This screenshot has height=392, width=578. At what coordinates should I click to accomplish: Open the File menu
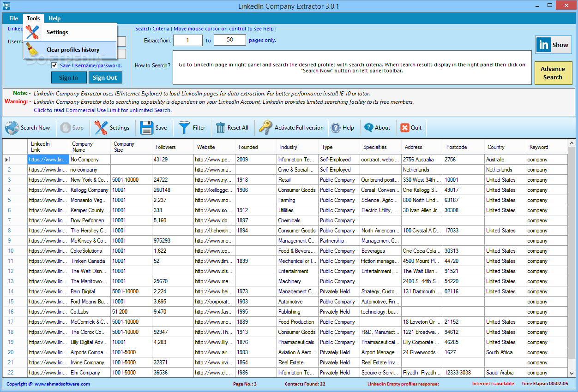click(x=14, y=18)
